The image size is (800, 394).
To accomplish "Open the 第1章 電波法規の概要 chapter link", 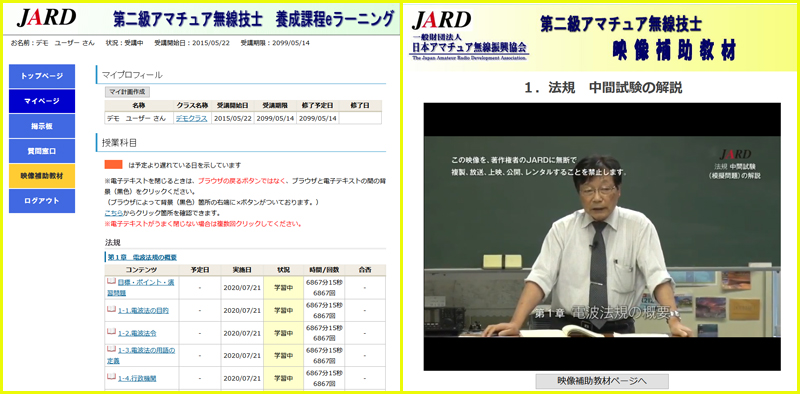I will (142, 257).
